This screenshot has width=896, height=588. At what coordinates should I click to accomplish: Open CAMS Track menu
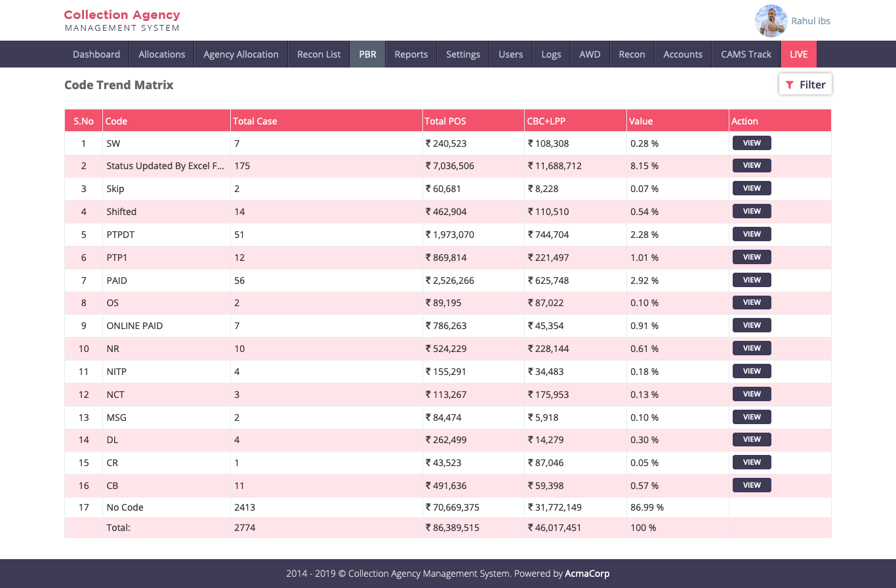(746, 54)
